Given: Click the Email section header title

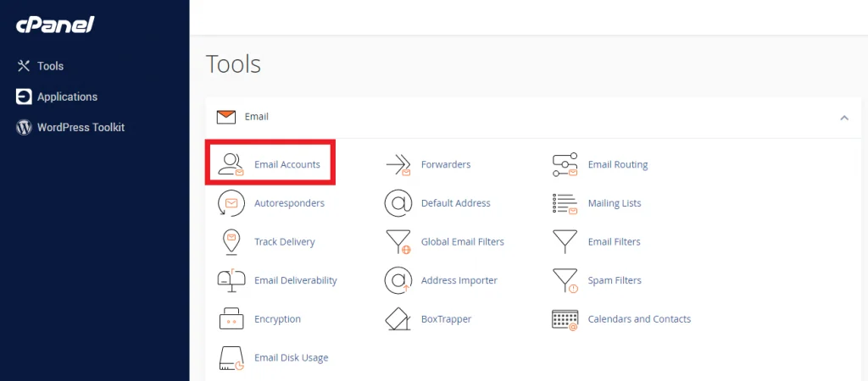Looking at the screenshot, I should [x=256, y=117].
